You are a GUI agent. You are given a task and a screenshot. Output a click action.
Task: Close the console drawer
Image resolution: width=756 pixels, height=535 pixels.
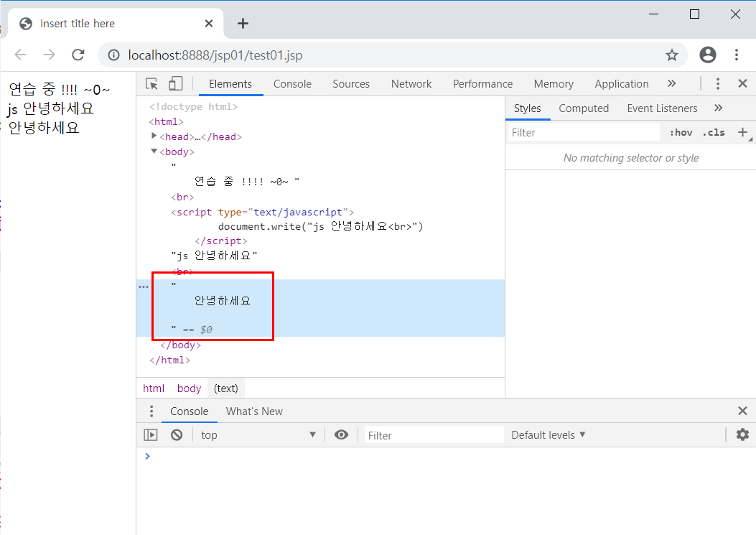point(742,411)
